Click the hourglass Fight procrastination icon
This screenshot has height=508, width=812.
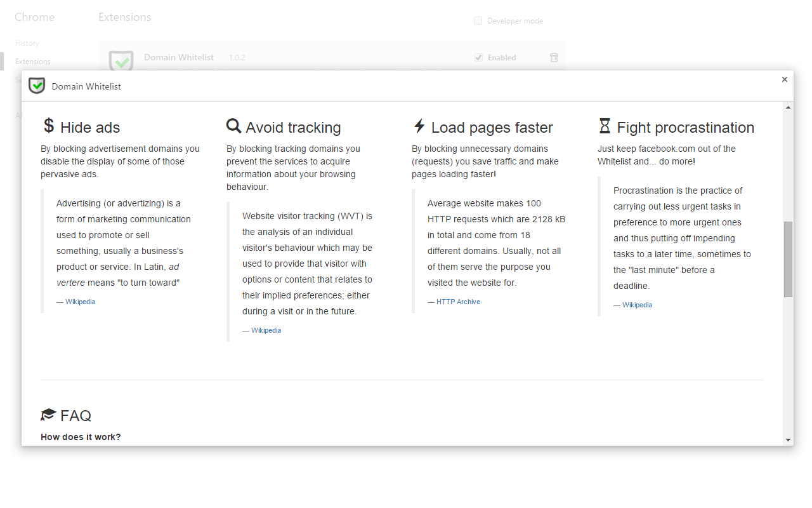(x=605, y=126)
